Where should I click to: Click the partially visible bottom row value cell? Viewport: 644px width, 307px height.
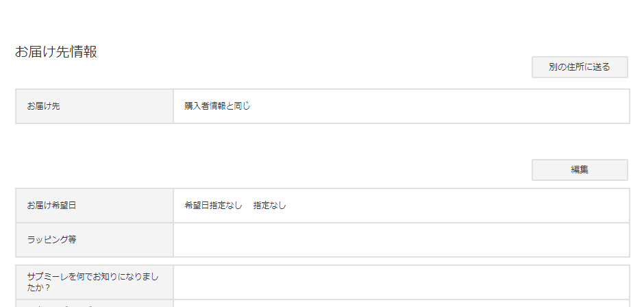pos(401,304)
